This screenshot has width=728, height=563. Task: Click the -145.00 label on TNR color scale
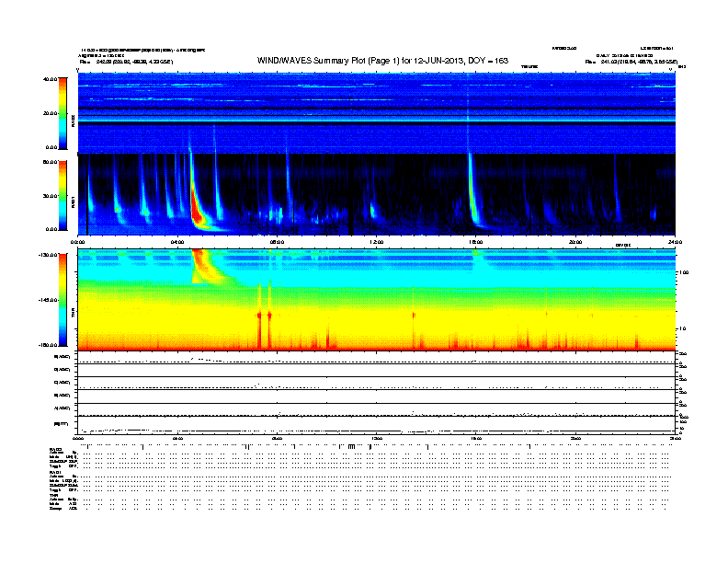point(49,300)
